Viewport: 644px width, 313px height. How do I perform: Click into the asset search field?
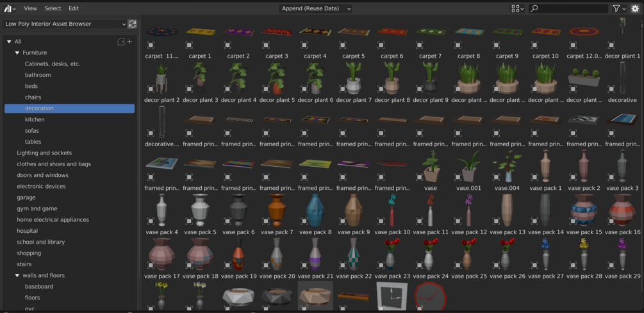(x=568, y=8)
